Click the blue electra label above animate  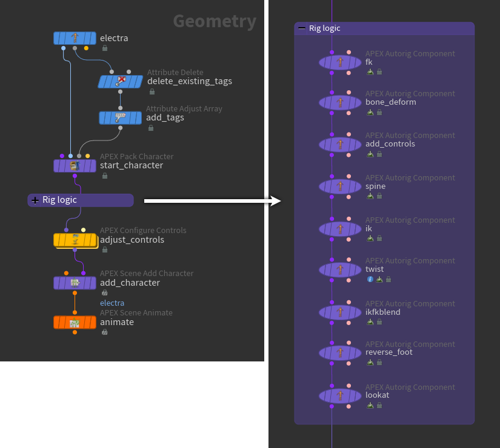pos(112,303)
